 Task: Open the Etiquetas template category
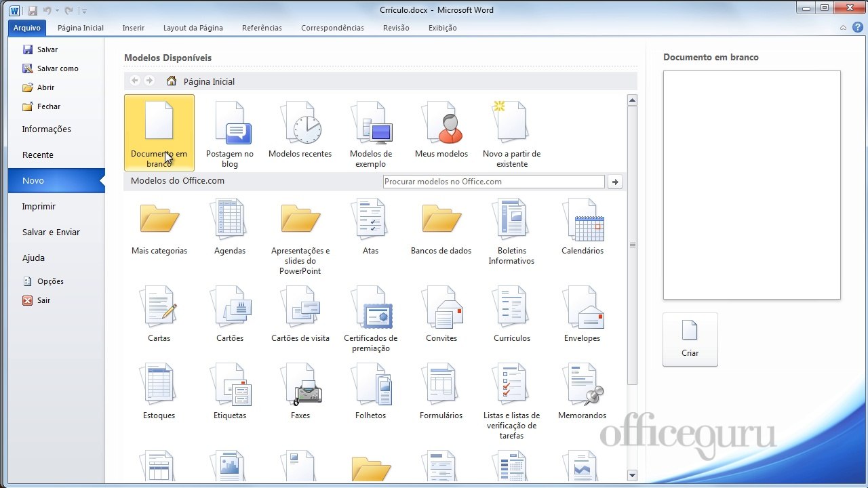(x=230, y=392)
